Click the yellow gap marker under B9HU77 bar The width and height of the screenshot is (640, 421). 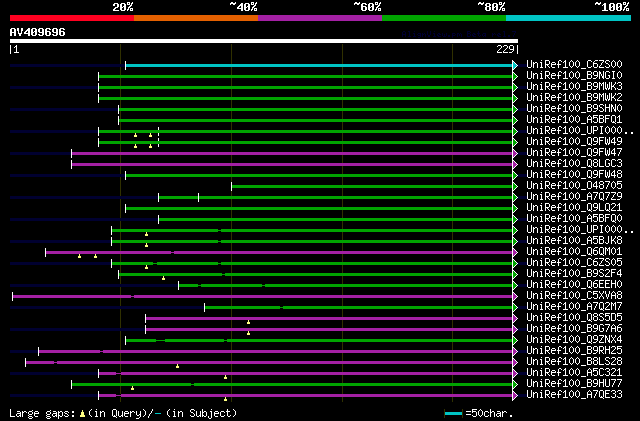(x=133, y=388)
